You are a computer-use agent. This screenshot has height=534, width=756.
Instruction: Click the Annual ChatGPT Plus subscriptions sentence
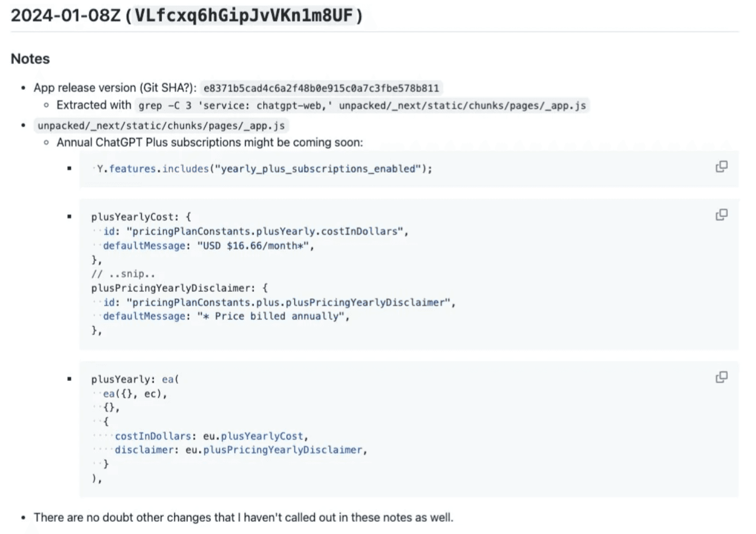210,142
